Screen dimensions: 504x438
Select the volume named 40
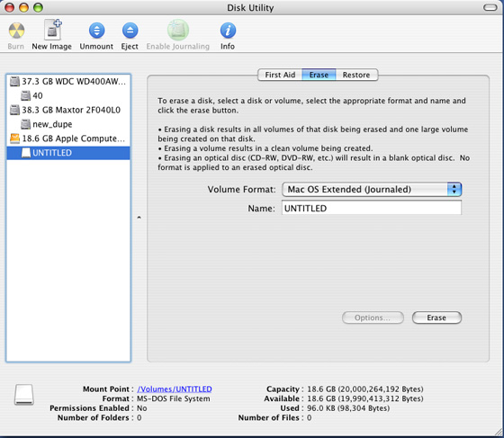tap(68, 95)
